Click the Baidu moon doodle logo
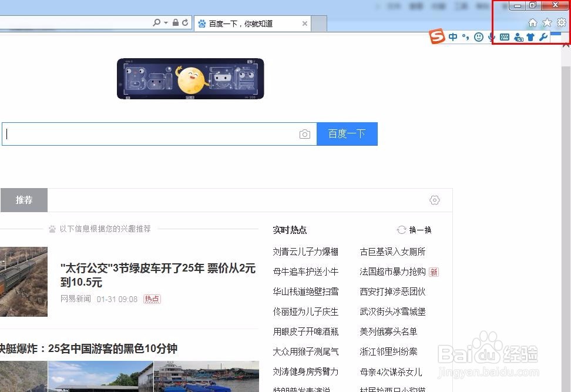The width and height of the screenshot is (571, 392). (190, 79)
